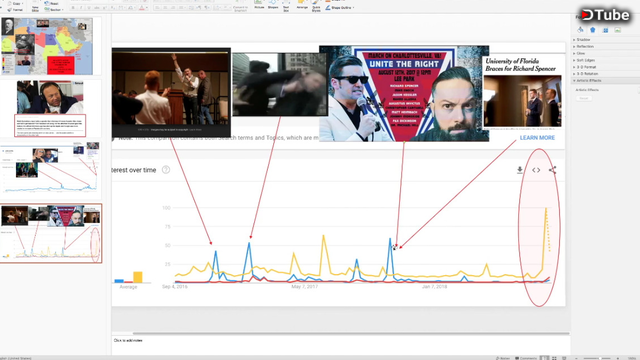Select the Middle East map slide thumbnail
The image size is (640, 360).
47,46
